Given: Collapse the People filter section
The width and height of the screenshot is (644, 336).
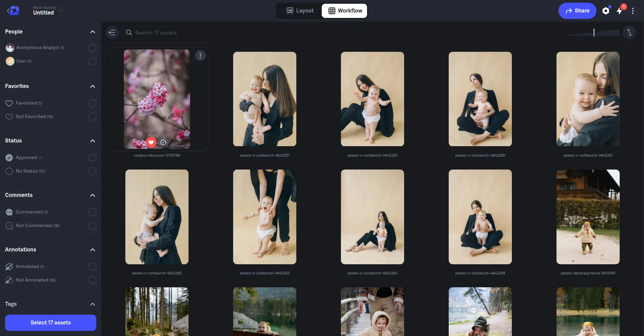Looking at the screenshot, I should [92, 32].
